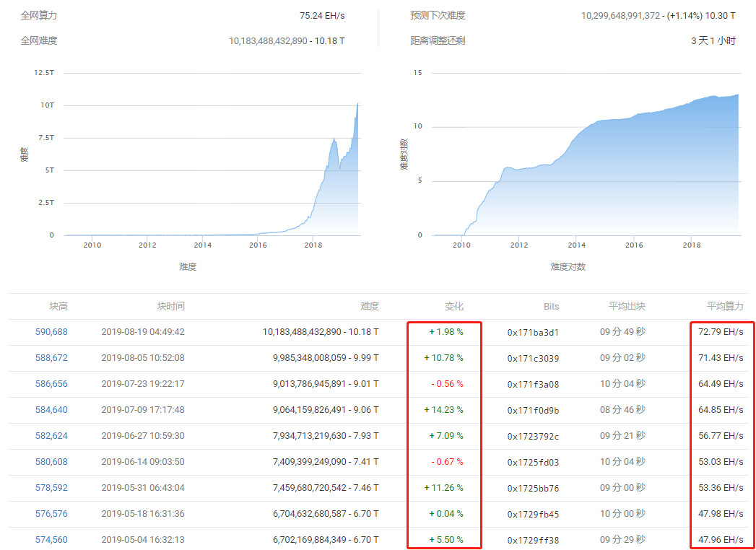Open block height 588,672 link
Image resolution: width=756 pixels, height=550 pixels.
pos(51,358)
